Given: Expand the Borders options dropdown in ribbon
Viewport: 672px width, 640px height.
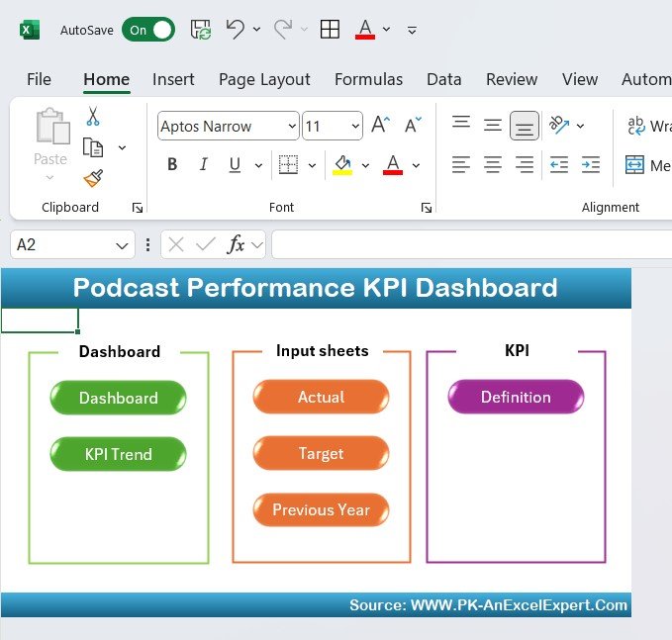Looking at the screenshot, I should coord(312,165).
